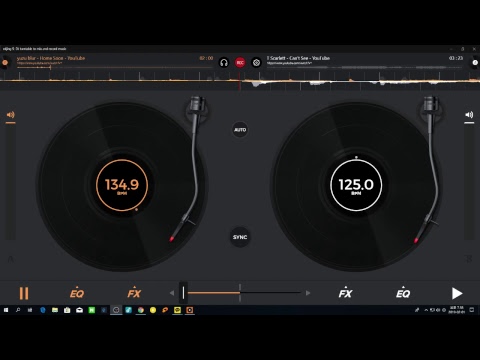
Task: Open the settings icon beside REC
Action: pos(256,63)
